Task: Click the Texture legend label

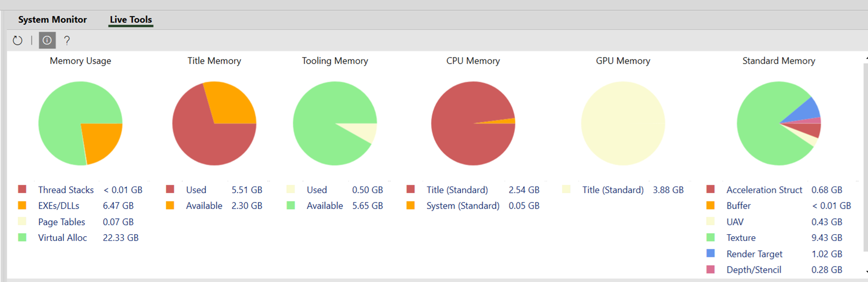Action: tap(741, 238)
